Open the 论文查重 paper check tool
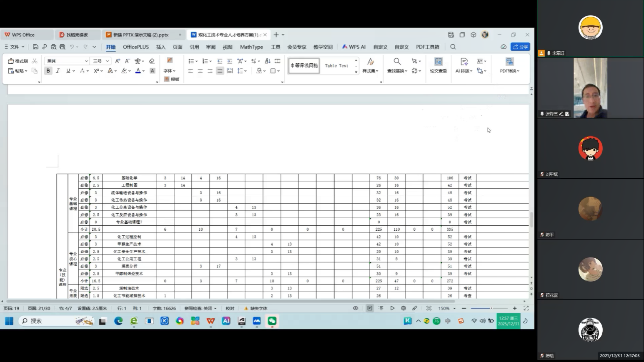Screen dimensions: 644x362 pyautogui.click(x=438, y=65)
